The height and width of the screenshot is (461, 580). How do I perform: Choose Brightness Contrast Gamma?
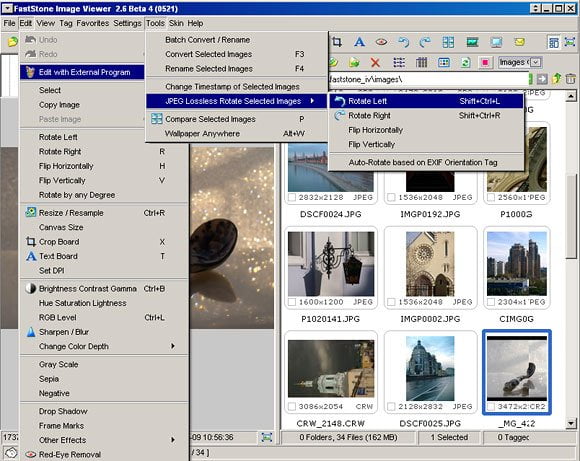[104, 289]
